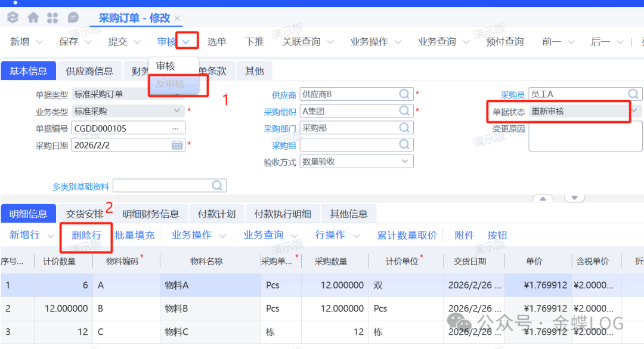Click search icon in 采购组织 field
The width and height of the screenshot is (644, 349).
pyautogui.click(x=405, y=111)
